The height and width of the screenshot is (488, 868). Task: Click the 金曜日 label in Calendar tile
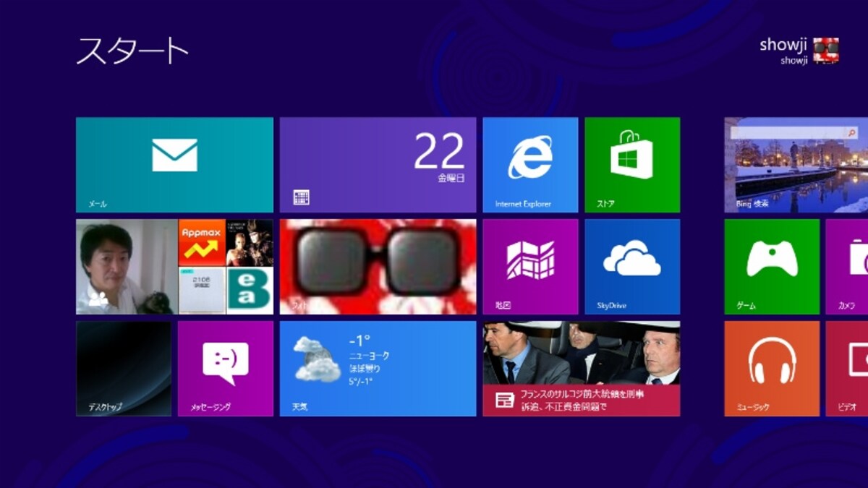tap(451, 177)
